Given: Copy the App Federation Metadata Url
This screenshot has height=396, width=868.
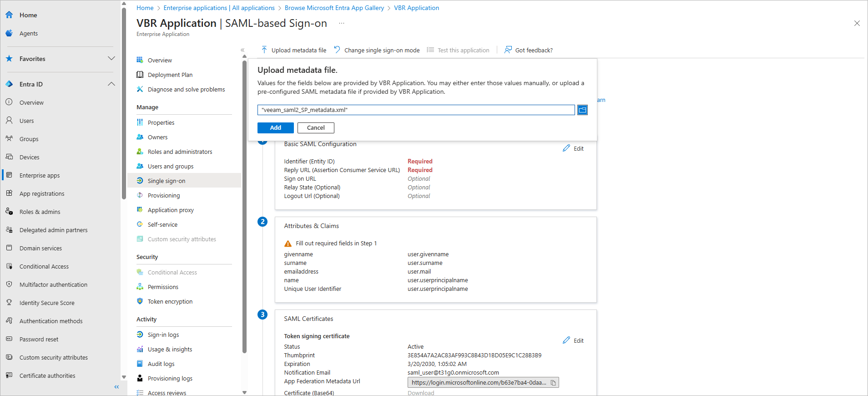Looking at the screenshot, I should coord(553,383).
